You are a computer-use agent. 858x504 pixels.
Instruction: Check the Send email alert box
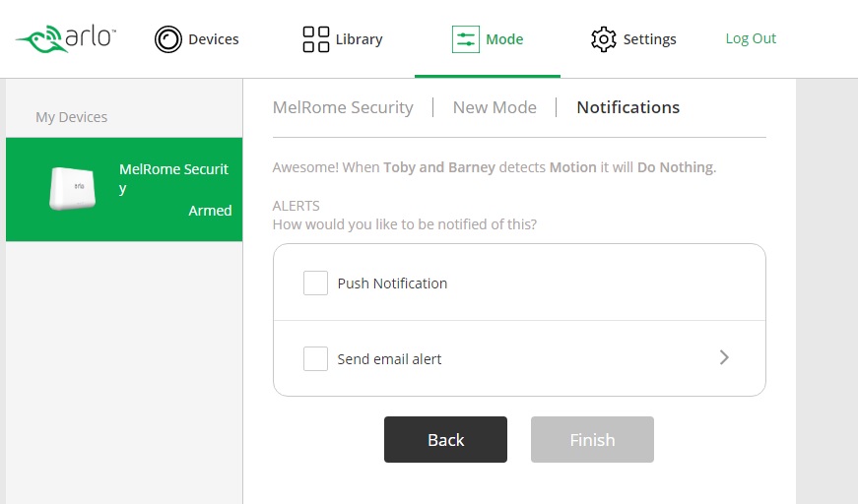pyautogui.click(x=316, y=358)
